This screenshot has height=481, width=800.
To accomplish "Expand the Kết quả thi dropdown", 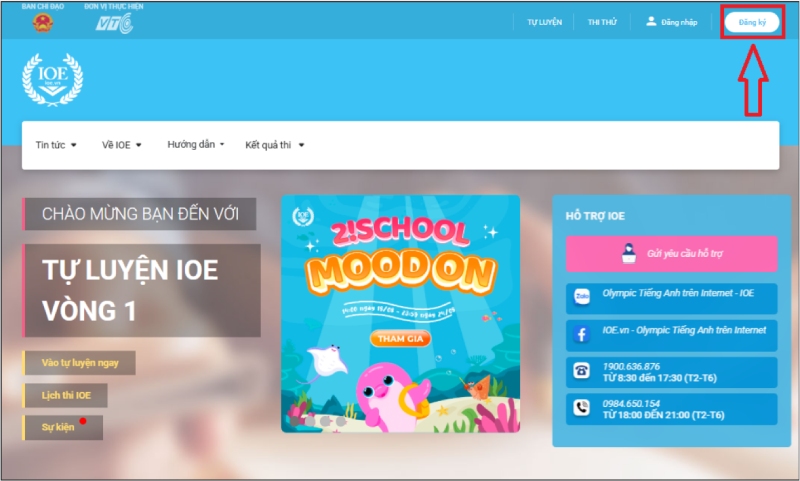I will tap(274, 145).
